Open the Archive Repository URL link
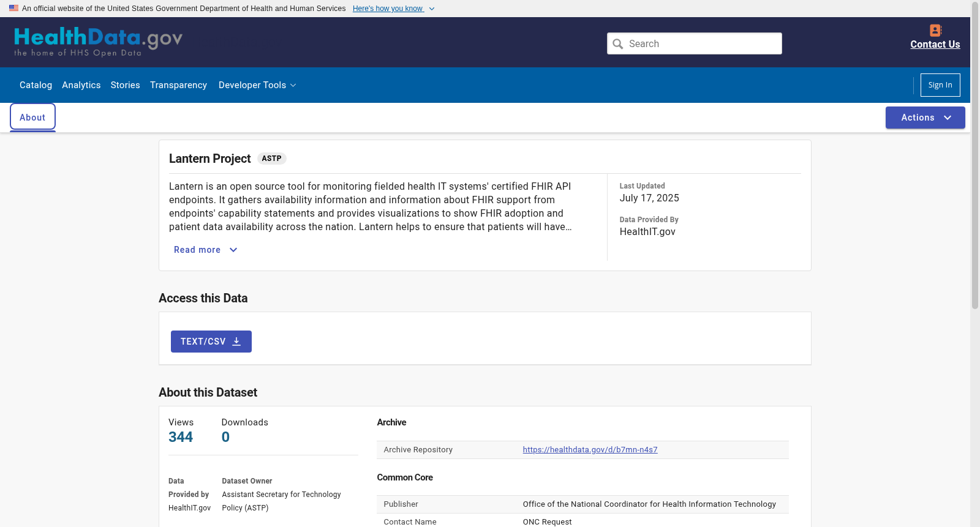This screenshot has width=980, height=527. tap(590, 450)
